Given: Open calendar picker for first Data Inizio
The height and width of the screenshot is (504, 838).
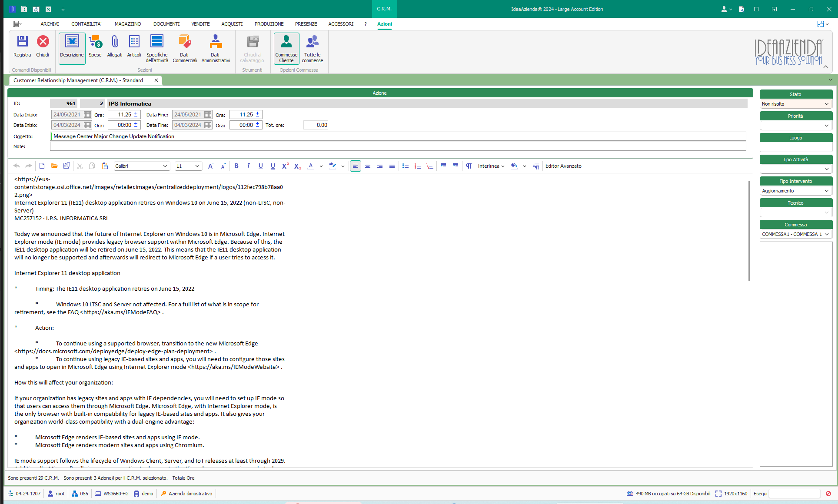Looking at the screenshot, I should [x=87, y=115].
